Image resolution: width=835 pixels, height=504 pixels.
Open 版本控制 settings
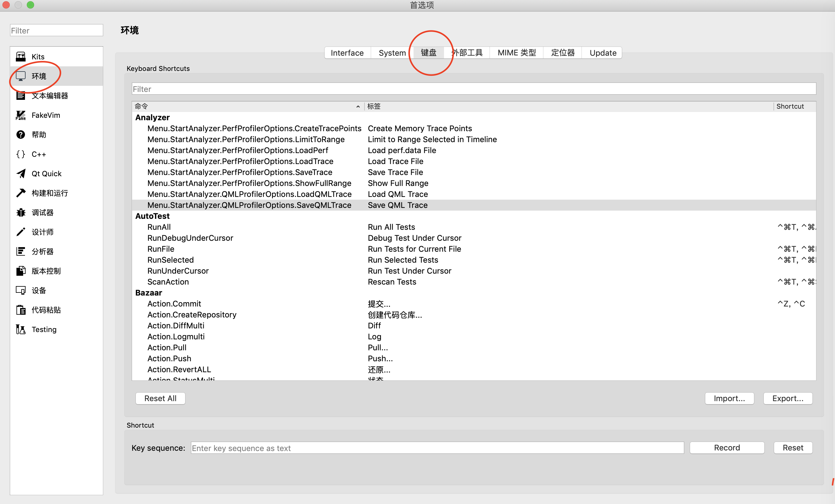pyautogui.click(x=46, y=271)
